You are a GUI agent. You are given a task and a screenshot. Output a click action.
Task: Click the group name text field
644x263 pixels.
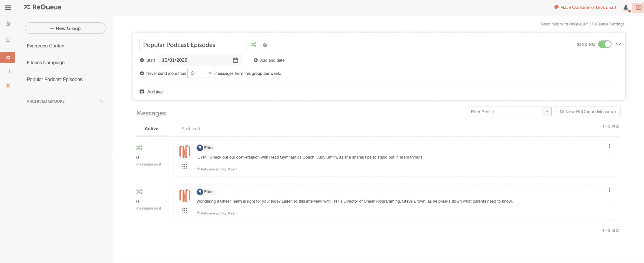pyautogui.click(x=193, y=45)
